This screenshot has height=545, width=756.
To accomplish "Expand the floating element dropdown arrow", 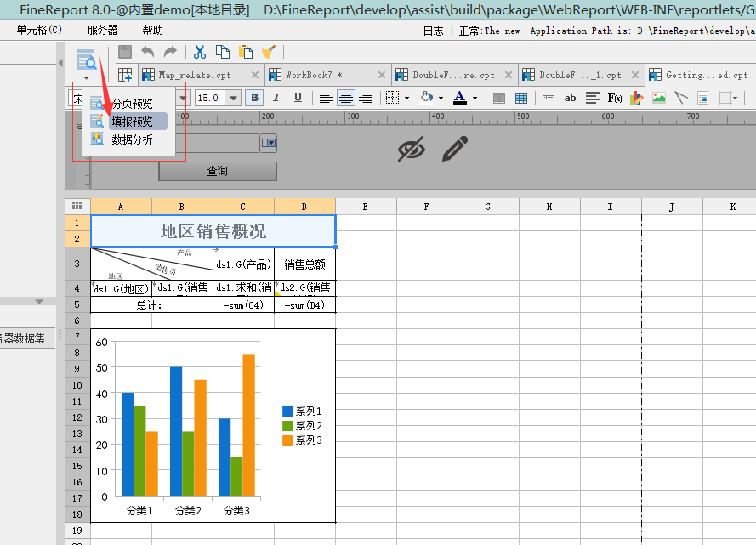I will click(735, 99).
